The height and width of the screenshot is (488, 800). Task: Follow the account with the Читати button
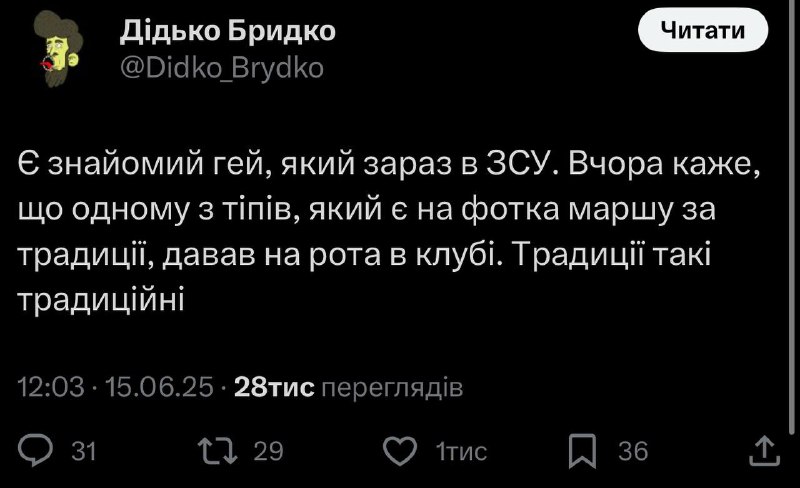[x=703, y=31]
